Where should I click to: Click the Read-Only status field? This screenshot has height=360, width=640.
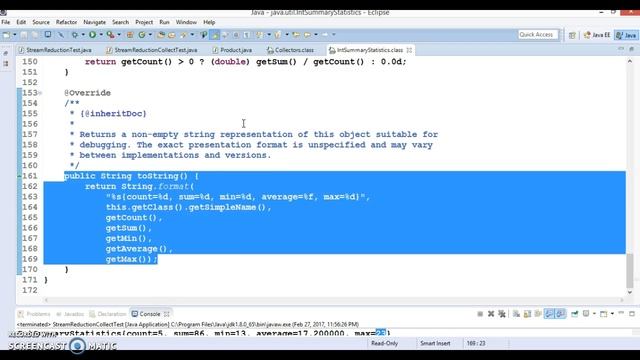[384, 343]
